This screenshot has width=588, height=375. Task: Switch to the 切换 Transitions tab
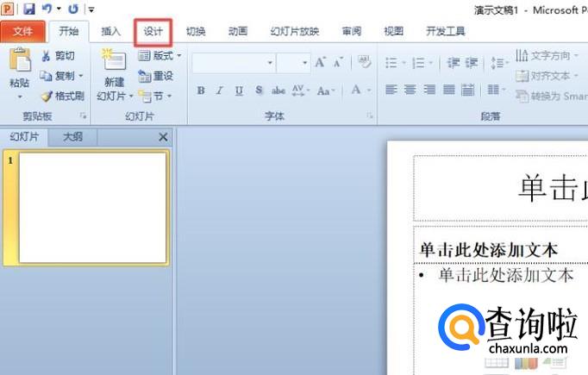196,31
